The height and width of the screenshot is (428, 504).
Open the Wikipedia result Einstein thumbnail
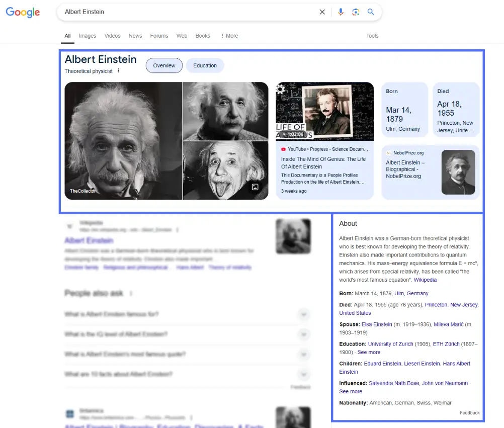(x=293, y=236)
